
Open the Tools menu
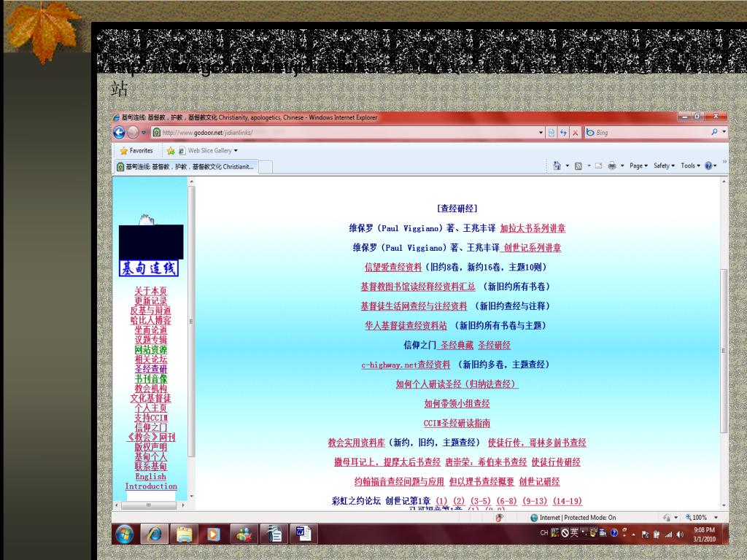click(x=690, y=166)
